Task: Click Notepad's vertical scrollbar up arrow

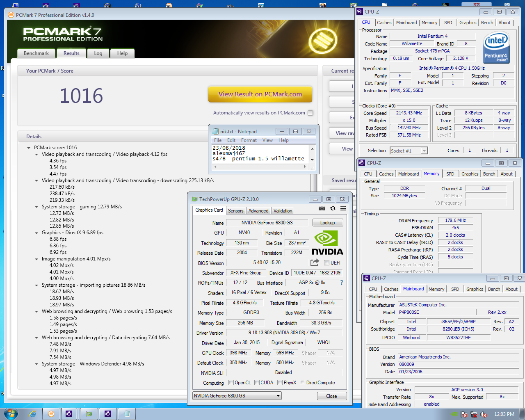Action: (312, 148)
